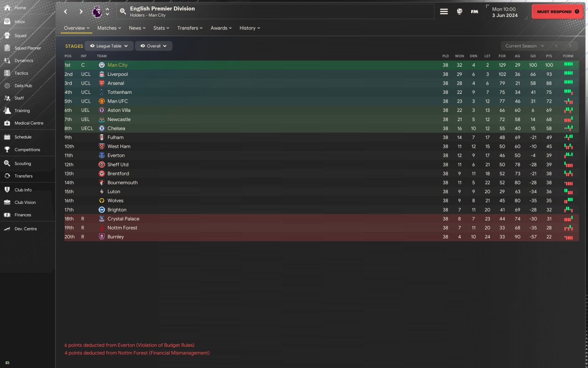This screenshot has height=368, width=588.
Task: Go back with the left arrow
Action: [x=66, y=11]
